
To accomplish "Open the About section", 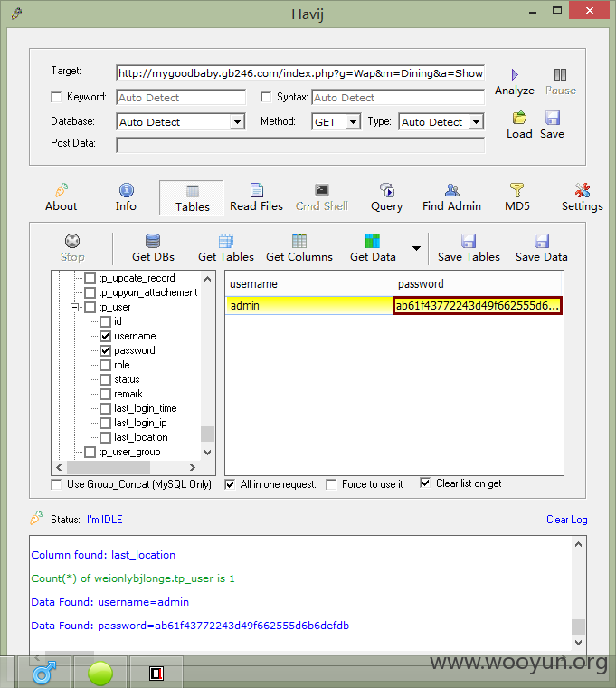I will point(61,197).
